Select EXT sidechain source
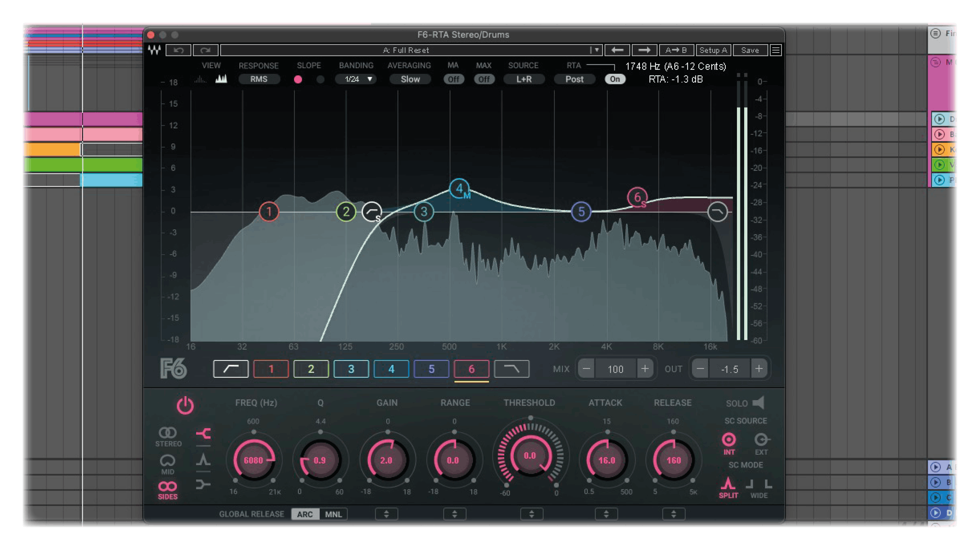Screen dimensions: 980x550 click(761, 444)
